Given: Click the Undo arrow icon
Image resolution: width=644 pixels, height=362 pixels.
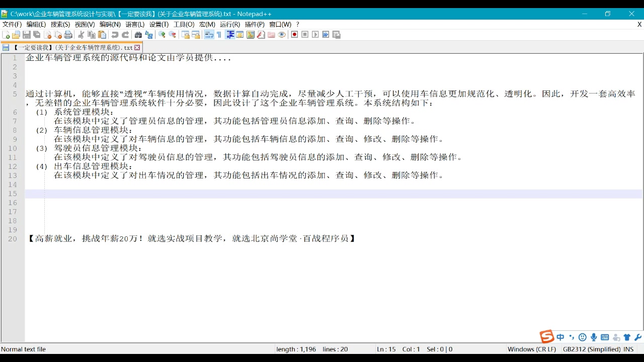Looking at the screenshot, I should pos(115,35).
